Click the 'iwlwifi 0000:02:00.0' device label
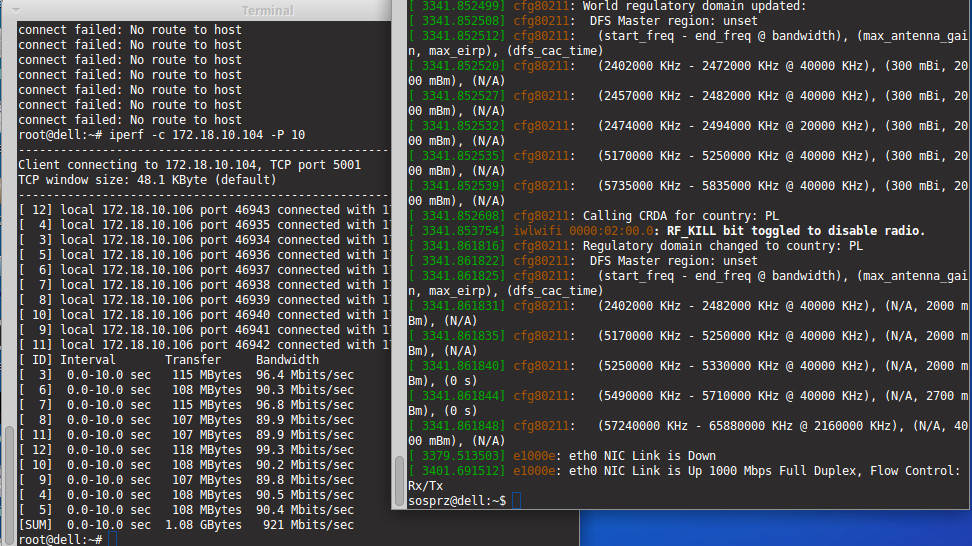 (x=583, y=231)
